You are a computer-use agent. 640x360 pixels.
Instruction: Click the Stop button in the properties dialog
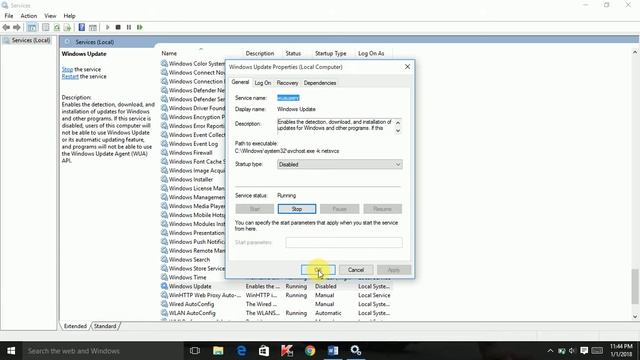pyautogui.click(x=297, y=209)
